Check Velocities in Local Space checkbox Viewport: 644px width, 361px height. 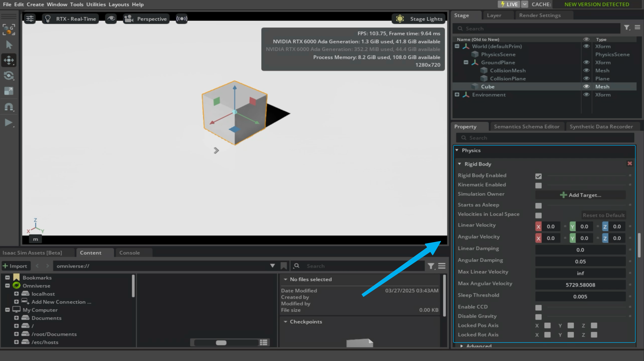538,215
